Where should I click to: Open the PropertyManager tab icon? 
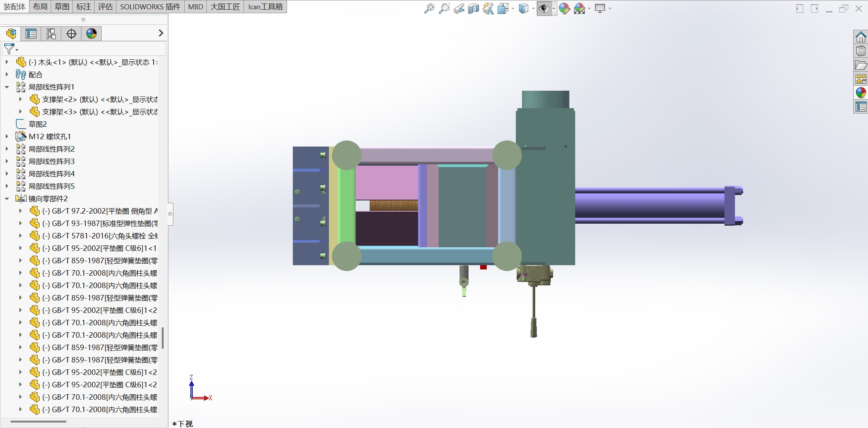tap(31, 34)
